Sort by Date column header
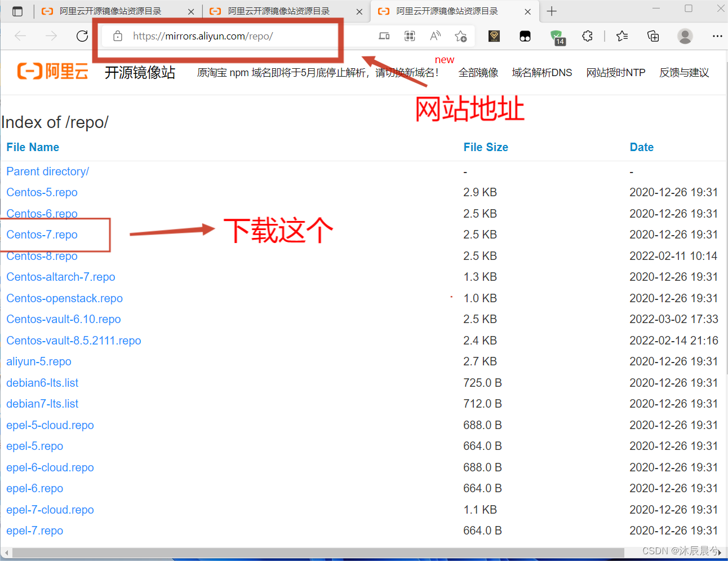This screenshot has height=561, width=728. point(642,147)
